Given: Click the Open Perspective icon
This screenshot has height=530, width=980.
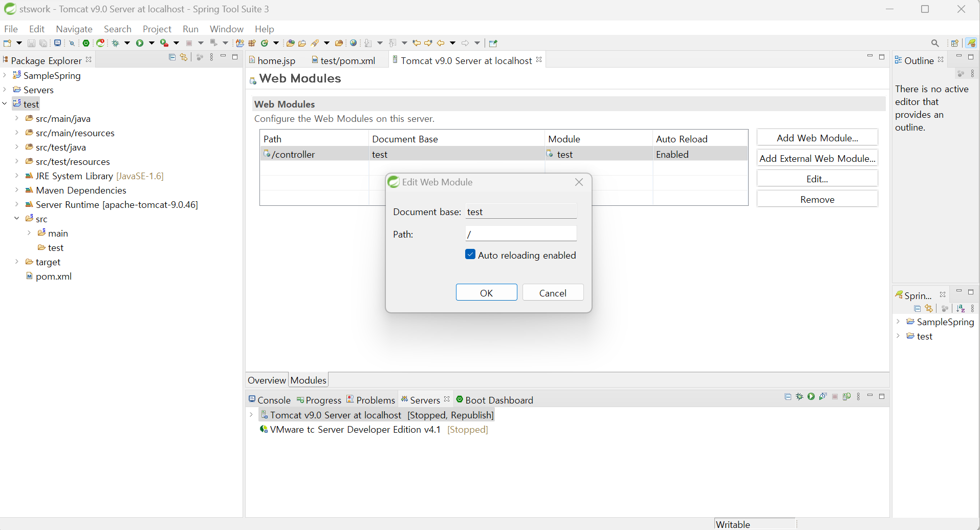Looking at the screenshot, I should (955, 43).
